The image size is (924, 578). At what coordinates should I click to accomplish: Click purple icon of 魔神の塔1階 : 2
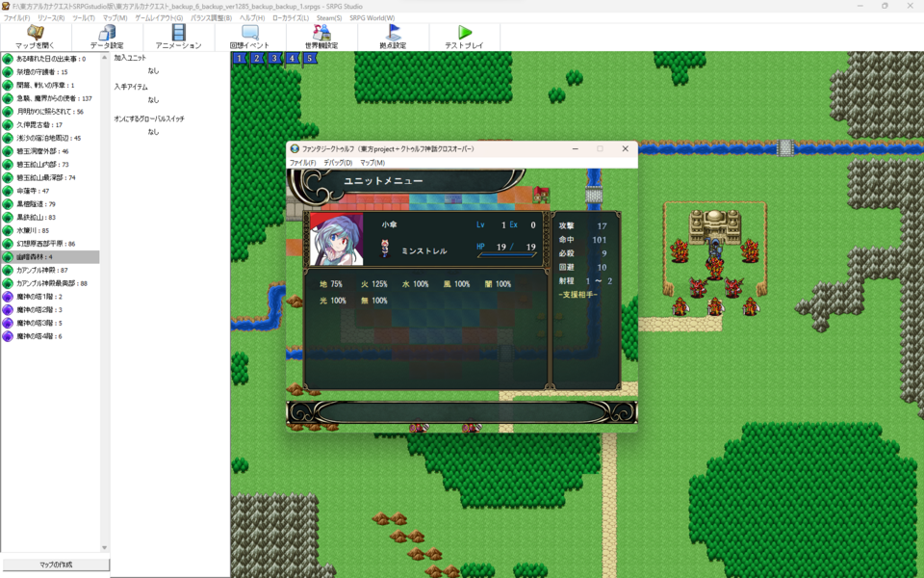pos(8,297)
